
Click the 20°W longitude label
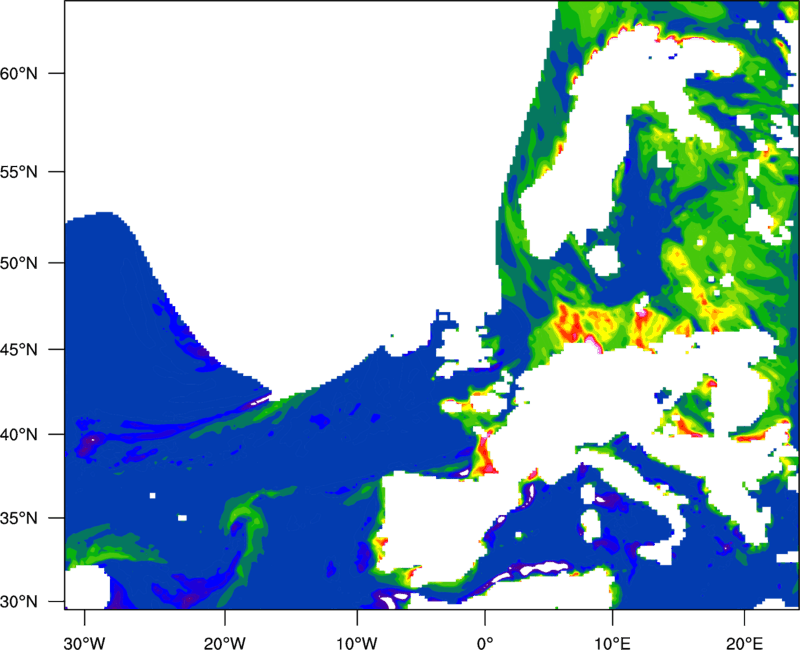225,643
